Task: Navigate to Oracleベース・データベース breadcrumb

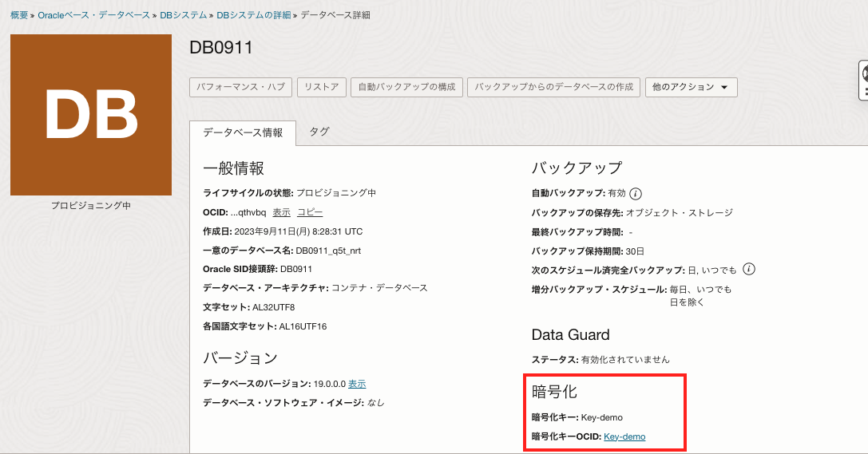Action: click(93, 15)
